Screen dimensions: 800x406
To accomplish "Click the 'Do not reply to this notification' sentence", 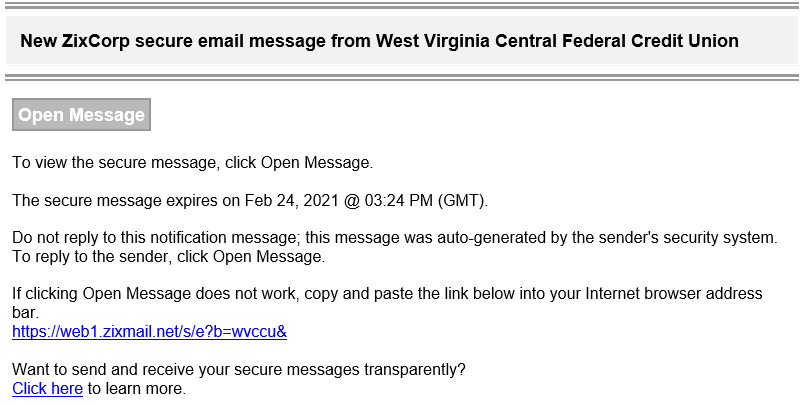I will click(x=395, y=238).
